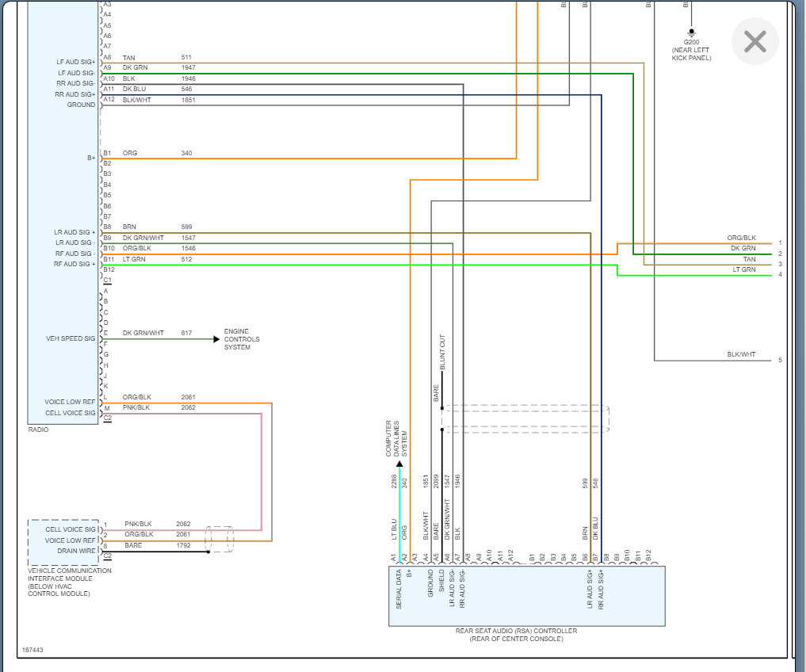This screenshot has height=672, width=806.
Task: Click the 'RR AUD SIG+' radio pin label
Action: click(75, 94)
